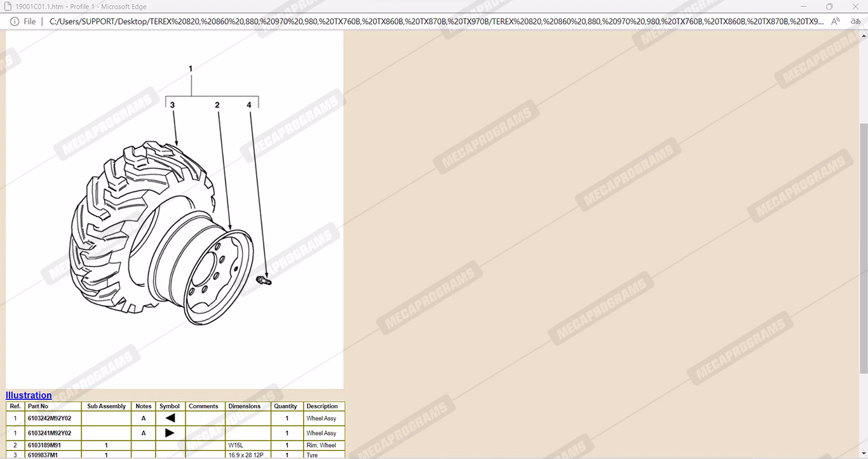The width and height of the screenshot is (868, 459).
Task: Select part number 6103241M92Y02
Action: [50, 433]
